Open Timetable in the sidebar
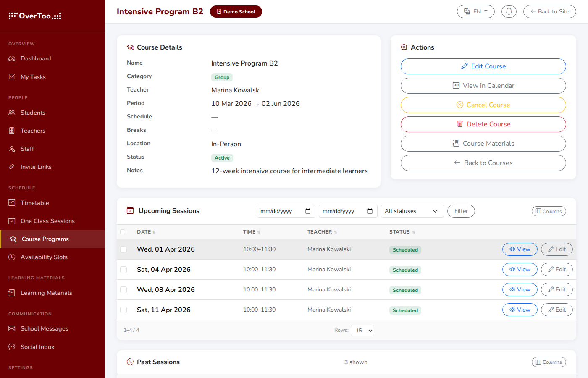Image resolution: width=588 pixels, height=378 pixels. pyautogui.click(x=35, y=203)
